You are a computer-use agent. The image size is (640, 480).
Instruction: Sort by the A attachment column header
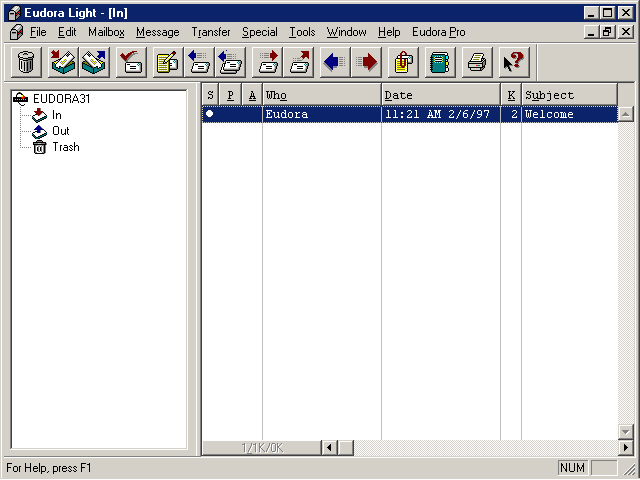point(252,95)
